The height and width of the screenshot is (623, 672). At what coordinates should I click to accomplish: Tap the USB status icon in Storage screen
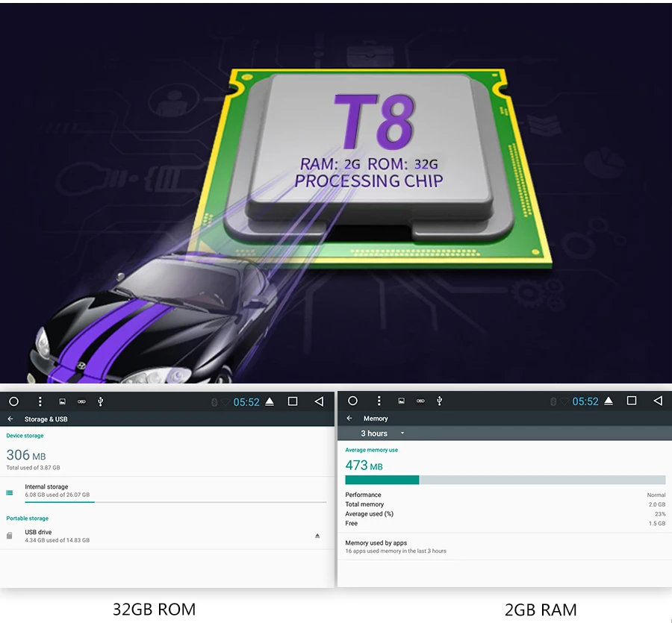(x=100, y=401)
